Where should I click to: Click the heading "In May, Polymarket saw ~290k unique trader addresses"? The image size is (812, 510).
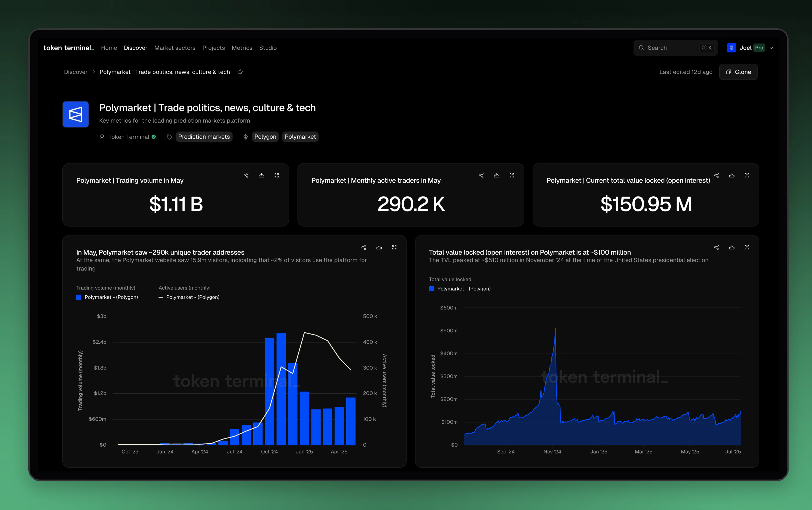[x=160, y=252]
